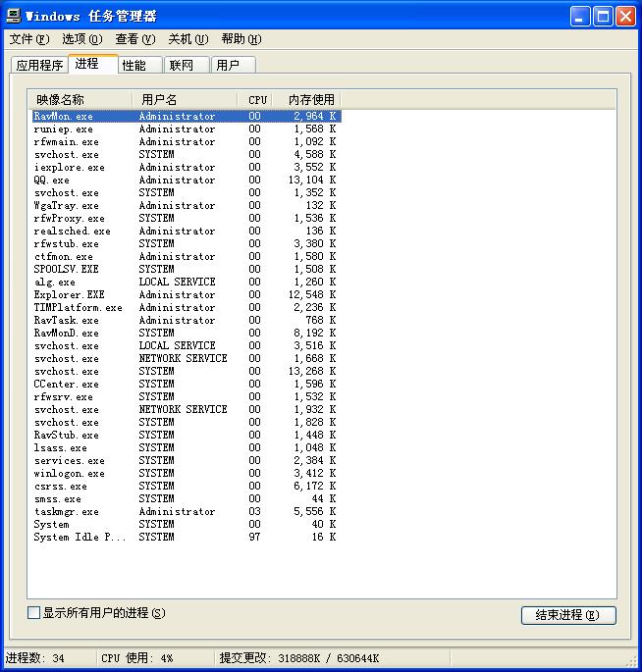
Task: Select the rfwProxy.exe process
Action: (187, 218)
